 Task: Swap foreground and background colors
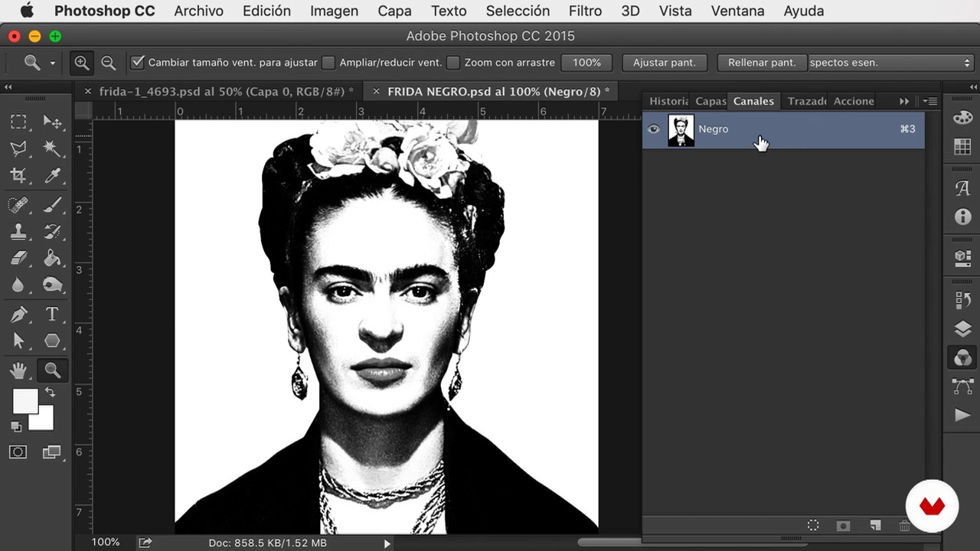pyautogui.click(x=50, y=392)
